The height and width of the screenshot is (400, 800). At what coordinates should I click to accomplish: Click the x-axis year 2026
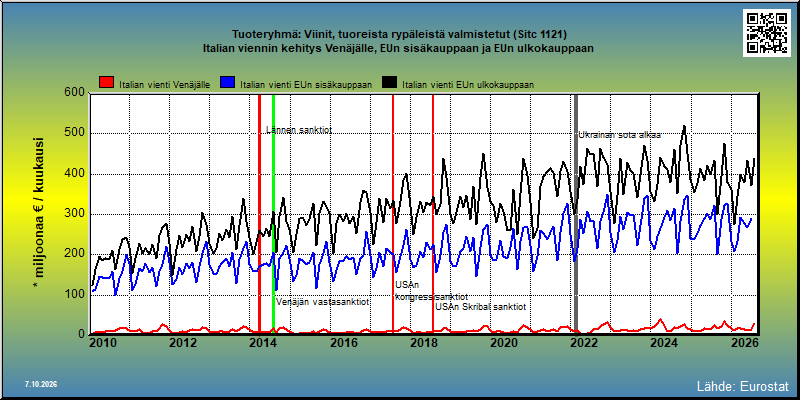(x=743, y=342)
